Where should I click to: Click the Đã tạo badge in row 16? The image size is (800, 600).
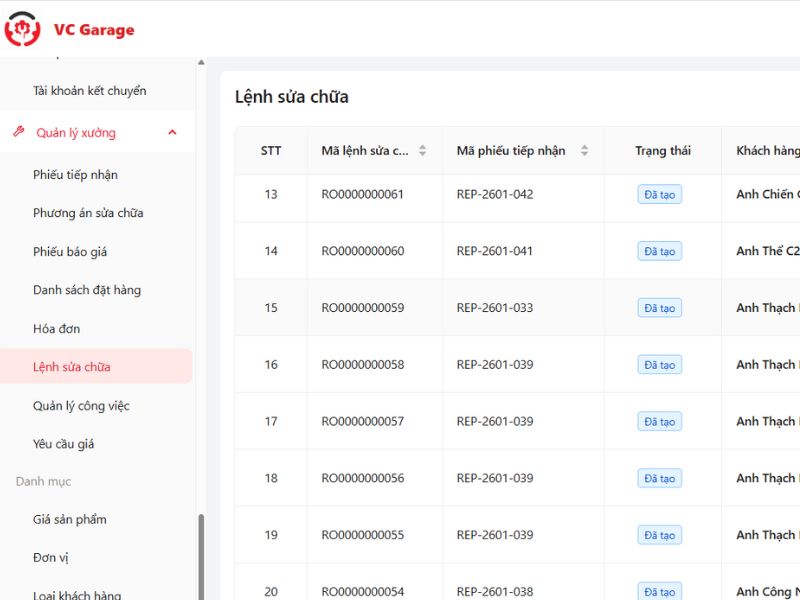coord(659,365)
